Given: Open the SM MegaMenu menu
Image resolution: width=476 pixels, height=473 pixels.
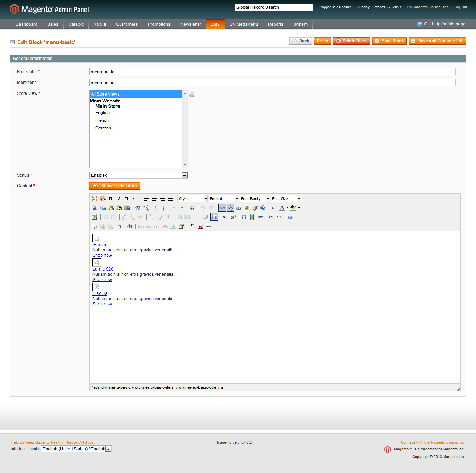Looking at the screenshot, I should coord(244,24).
